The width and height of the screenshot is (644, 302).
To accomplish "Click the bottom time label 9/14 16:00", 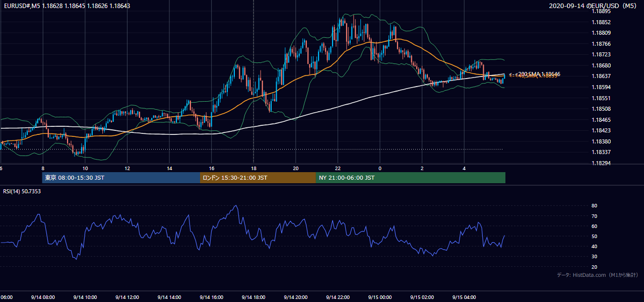I will point(211,297).
